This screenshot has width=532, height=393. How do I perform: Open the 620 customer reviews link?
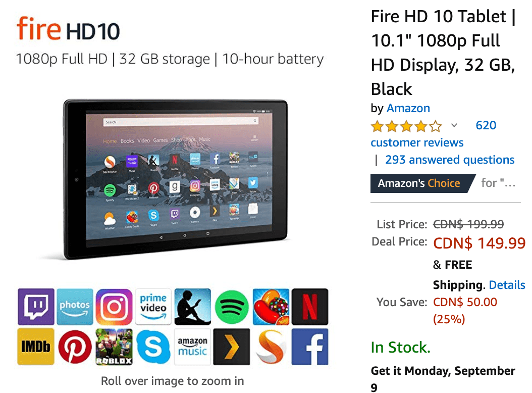434,134
